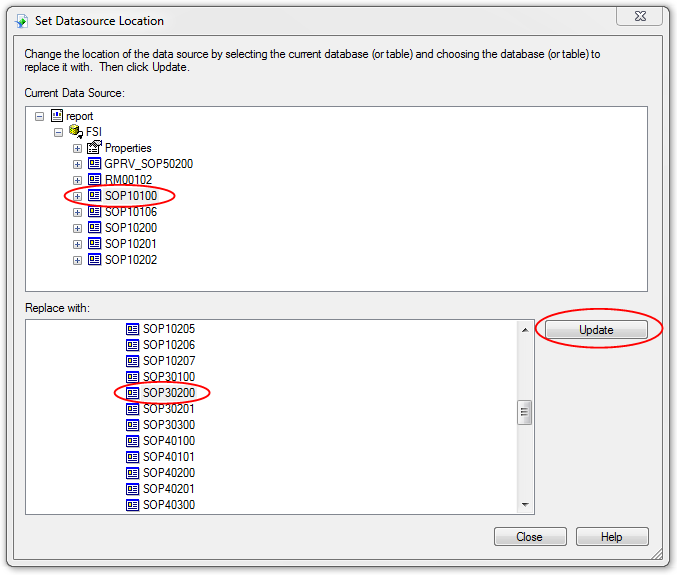The width and height of the screenshot is (677, 575).
Task: Select SOP40300 in Replace with list
Action: (168, 505)
